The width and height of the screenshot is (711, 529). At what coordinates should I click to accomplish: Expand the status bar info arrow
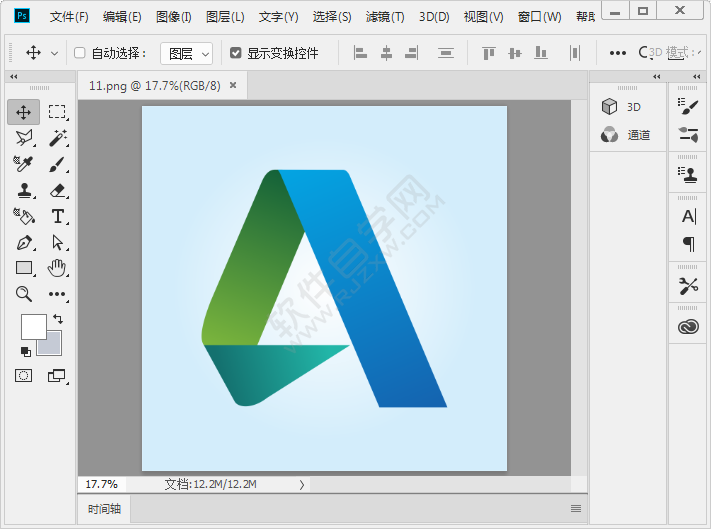click(x=302, y=485)
